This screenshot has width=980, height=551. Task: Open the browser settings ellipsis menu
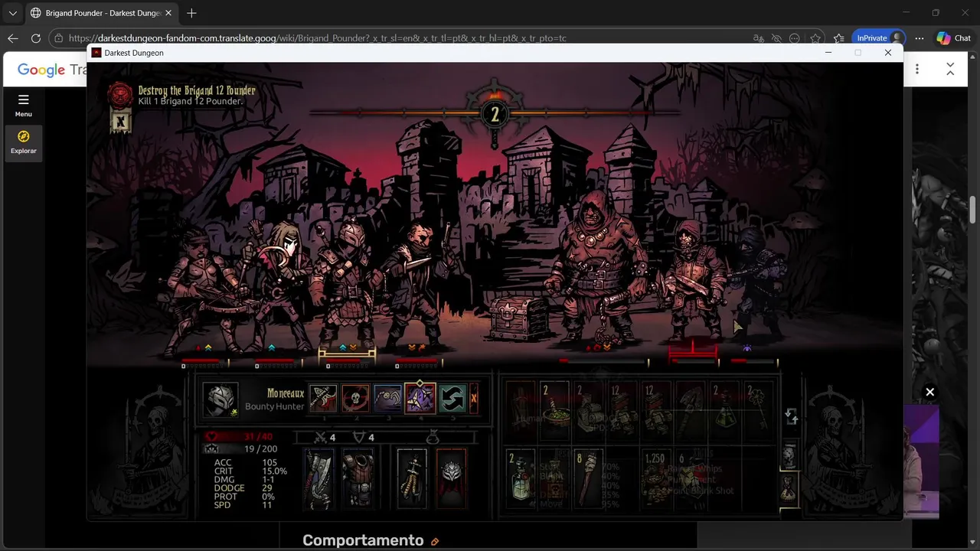pos(920,37)
